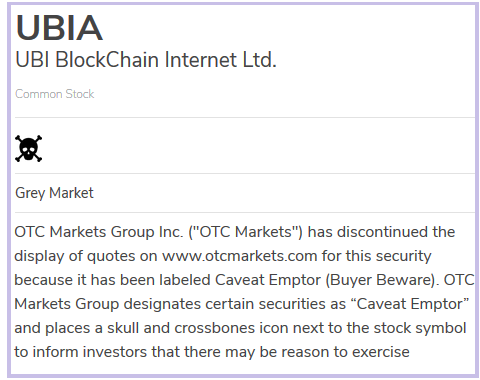Click "OTC Markets Group Inc." at the paragraph start
The height and width of the screenshot is (380, 480).
[x=99, y=232]
